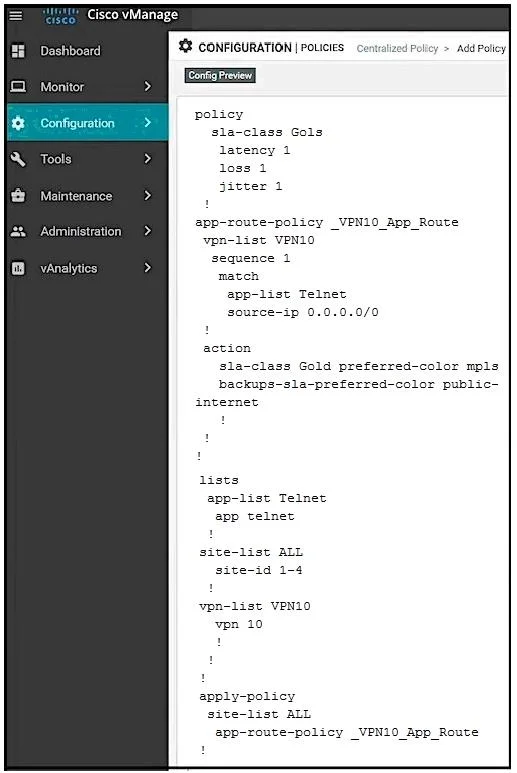Click the Config Preview button
Image resolution: width=517 pixels, height=773 pixels.
220,75
